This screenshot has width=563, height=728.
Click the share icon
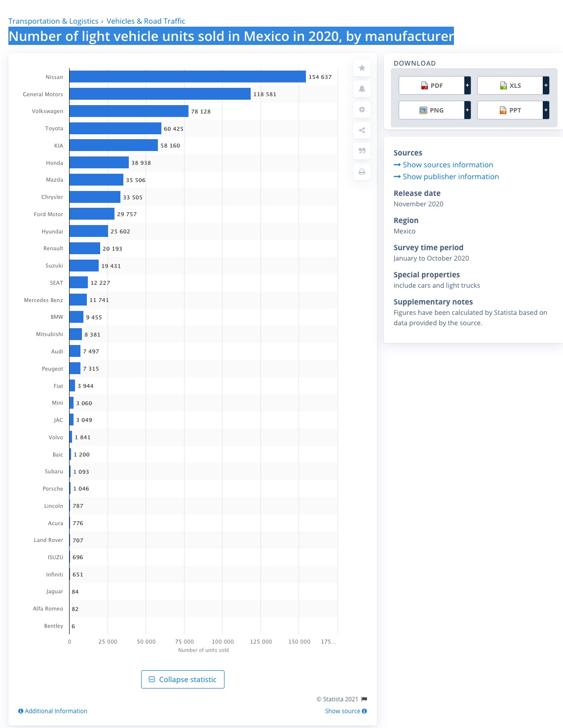[x=362, y=130]
